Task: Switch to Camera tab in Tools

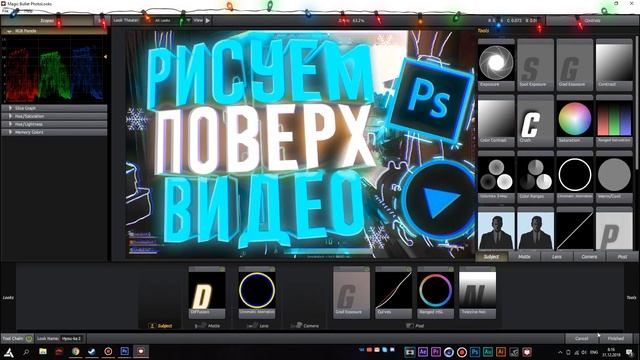Action: 589,257
